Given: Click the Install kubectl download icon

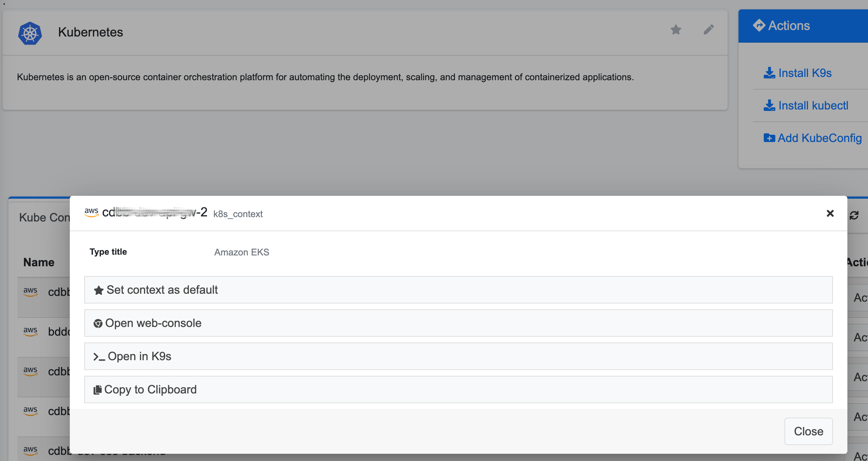Looking at the screenshot, I should pos(769,105).
